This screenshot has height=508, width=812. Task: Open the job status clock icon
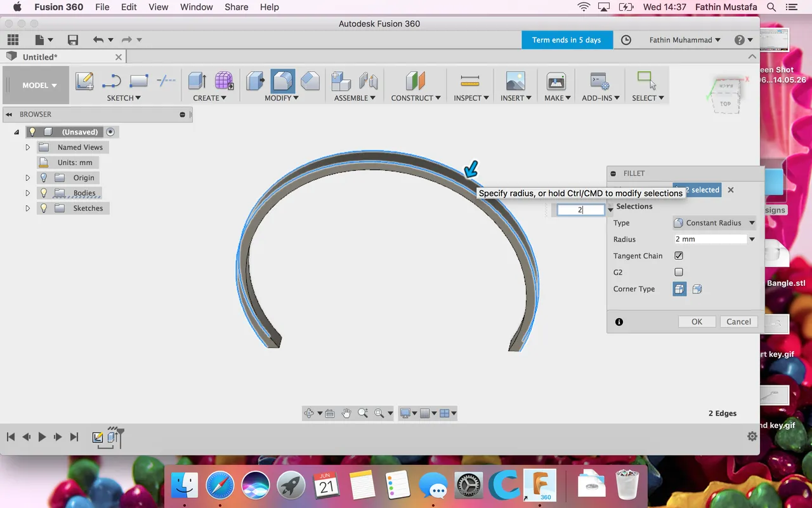coord(626,40)
